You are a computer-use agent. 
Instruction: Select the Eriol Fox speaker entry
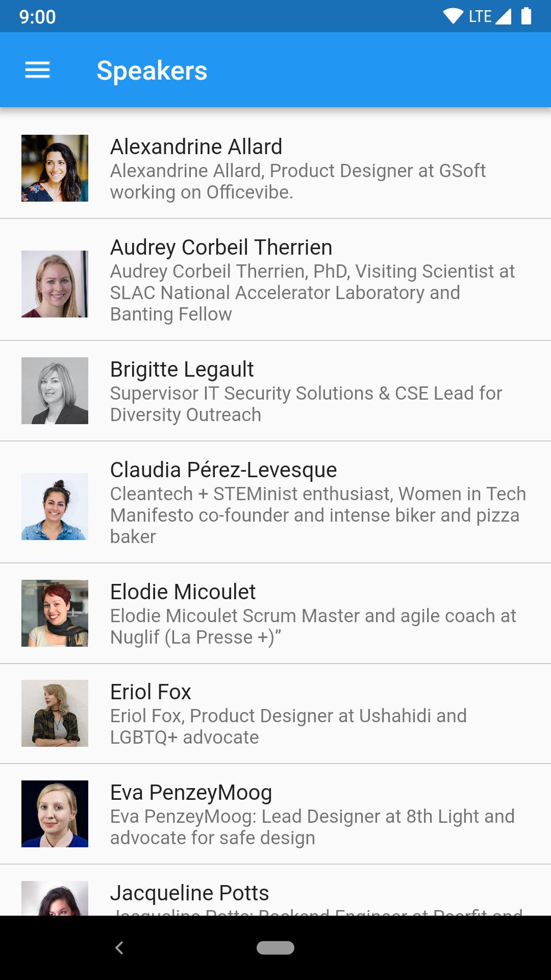click(275, 714)
